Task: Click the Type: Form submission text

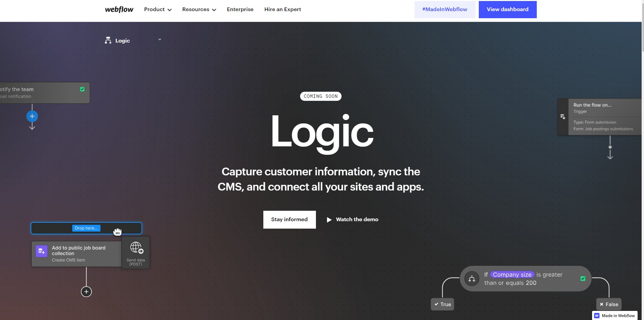Action: click(595, 122)
